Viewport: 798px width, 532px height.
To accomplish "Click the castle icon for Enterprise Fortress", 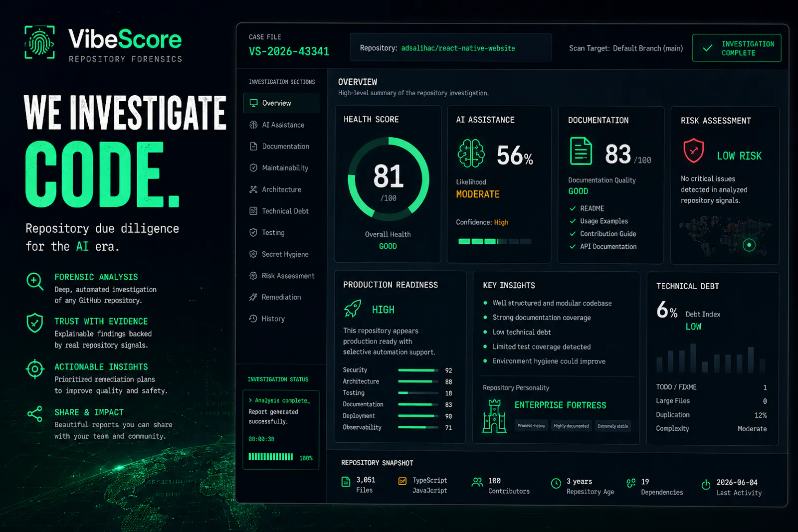I will point(494,416).
